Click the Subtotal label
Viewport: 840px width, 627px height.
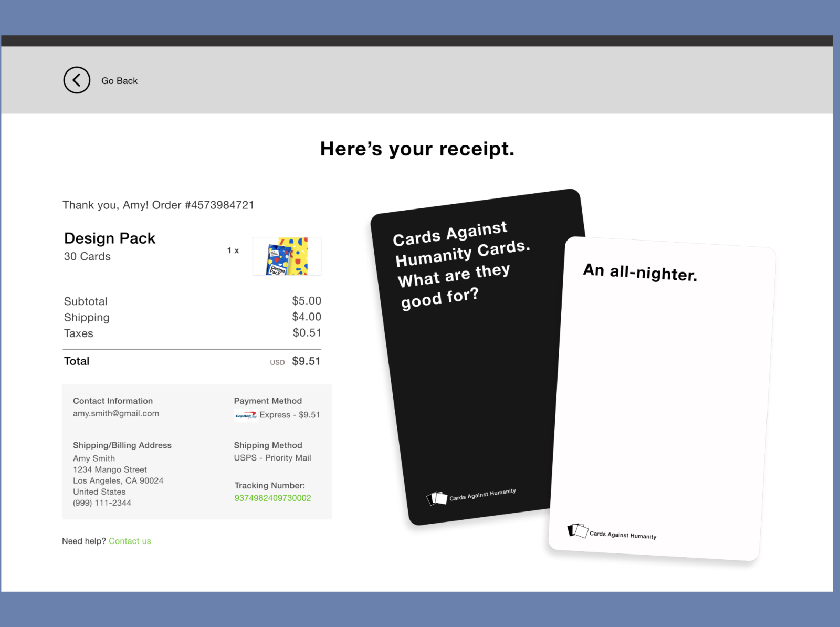click(x=86, y=301)
